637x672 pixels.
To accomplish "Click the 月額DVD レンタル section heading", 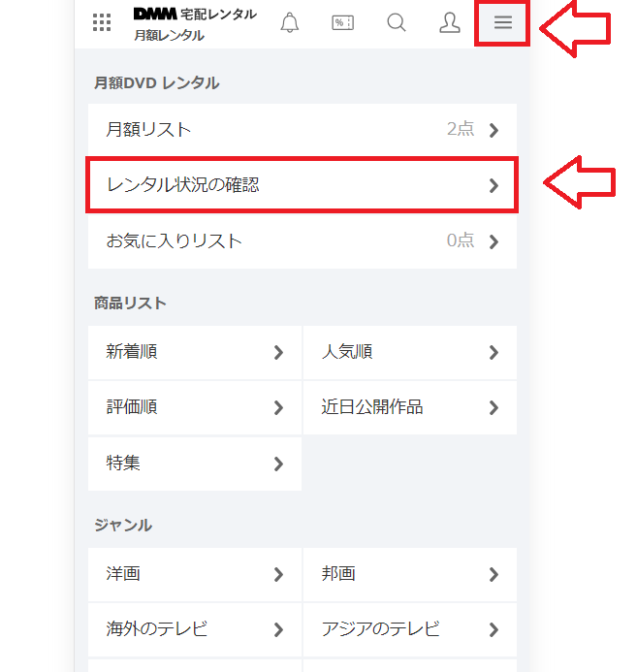I will click(x=156, y=82).
